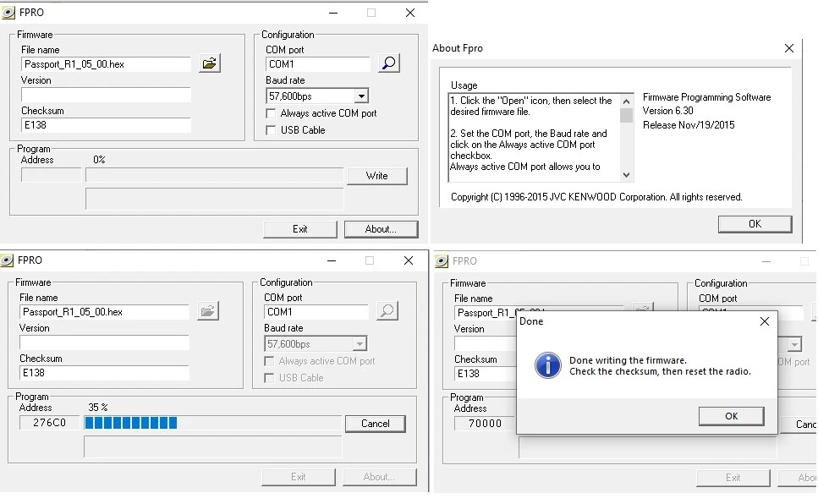Click 'Done writing the firmware.' message
This screenshot has width=818, height=504.
click(x=628, y=360)
